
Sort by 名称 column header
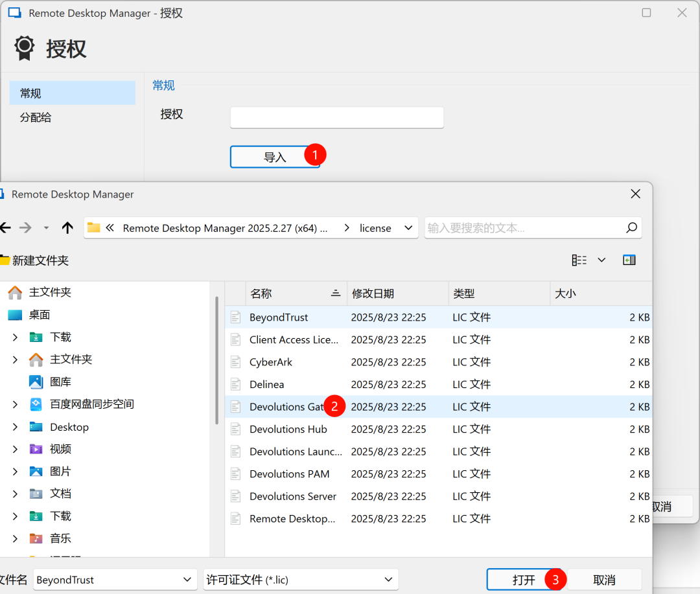tap(296, 293)
